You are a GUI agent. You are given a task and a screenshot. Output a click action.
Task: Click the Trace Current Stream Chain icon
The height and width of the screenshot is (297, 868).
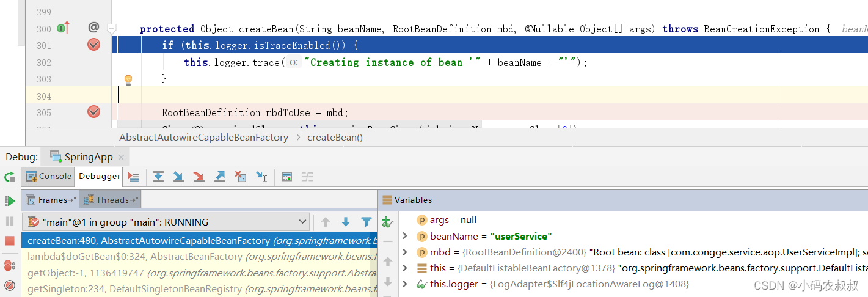[307, 177]
